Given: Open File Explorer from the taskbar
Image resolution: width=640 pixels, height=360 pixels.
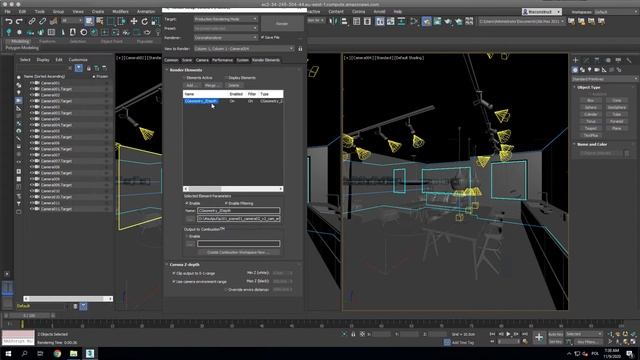Looking at the screenshot, I should tap(73, 353).
